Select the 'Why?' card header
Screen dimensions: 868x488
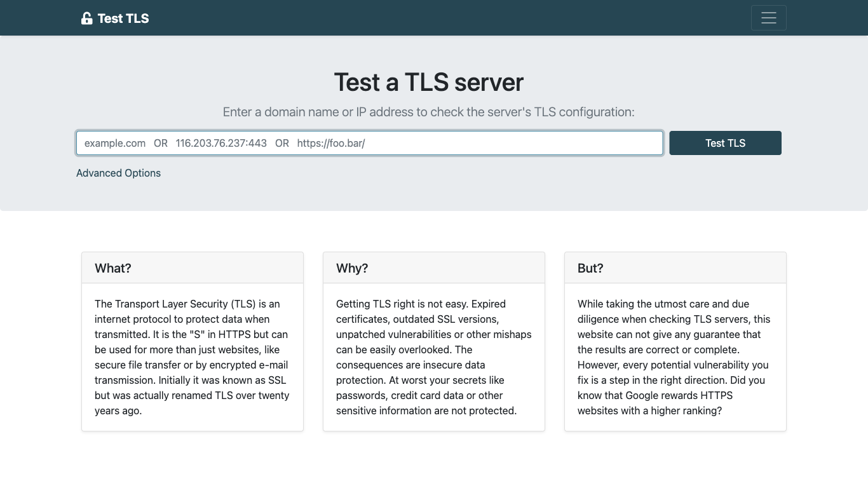pos(434,268)
